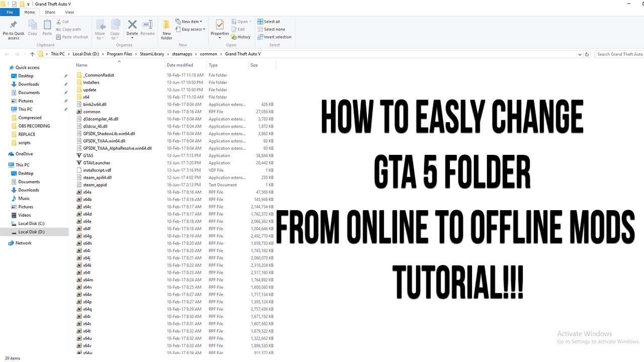Viewport: 644px width, 362px height.
Task: Click the Cut command
Action: [62, 22]
